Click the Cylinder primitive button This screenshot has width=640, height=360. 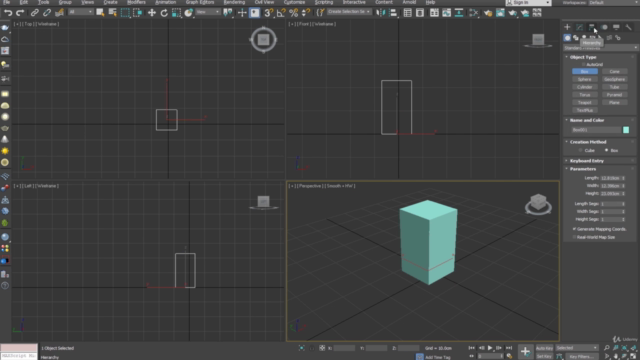coord(584,87)
